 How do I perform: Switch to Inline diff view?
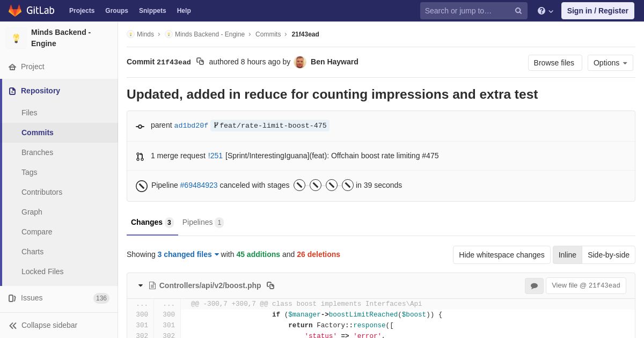point(567,255)
